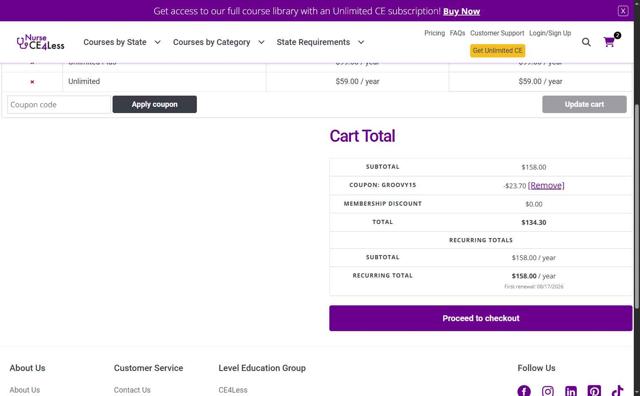Open site search magnifier icon
640x396 pixels.
tap(586, 42)
